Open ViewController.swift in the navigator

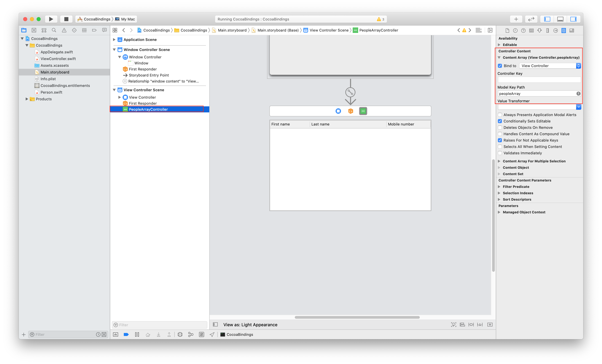tap(58, 59)
